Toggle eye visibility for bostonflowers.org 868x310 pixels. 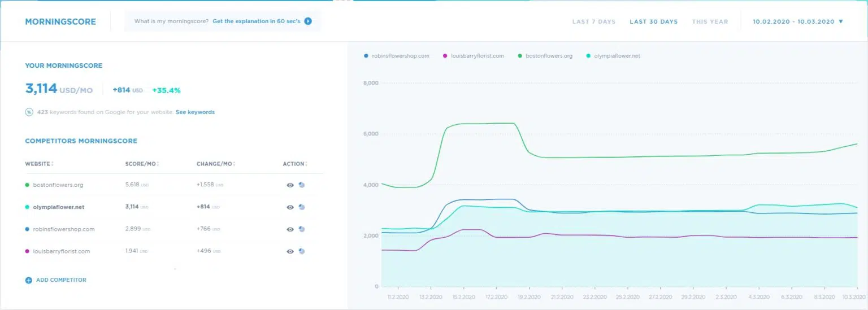coord(290,185)
